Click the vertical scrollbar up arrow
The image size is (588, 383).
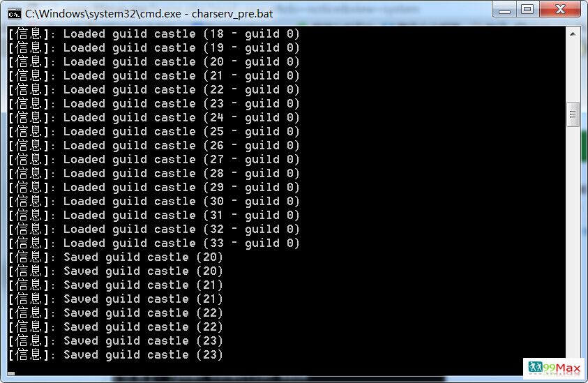tap(573, 34)
